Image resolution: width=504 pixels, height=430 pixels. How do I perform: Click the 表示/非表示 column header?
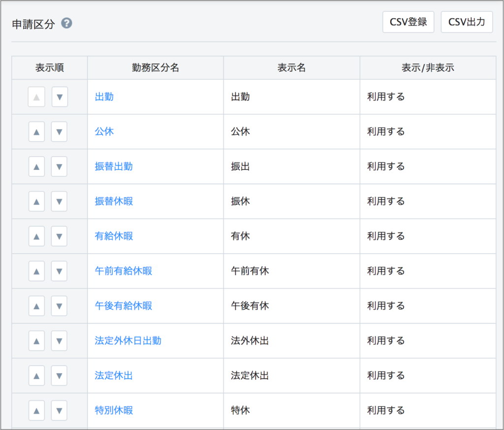428,68
